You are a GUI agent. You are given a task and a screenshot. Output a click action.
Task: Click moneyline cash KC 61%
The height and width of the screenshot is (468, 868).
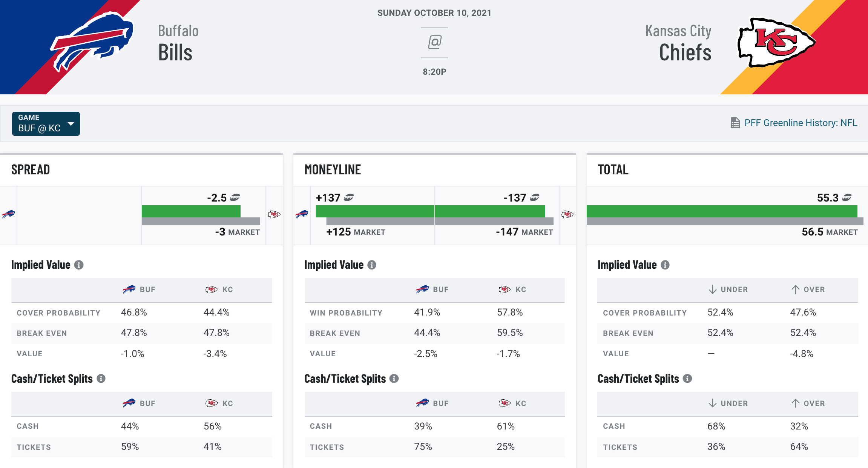point(506,426)
